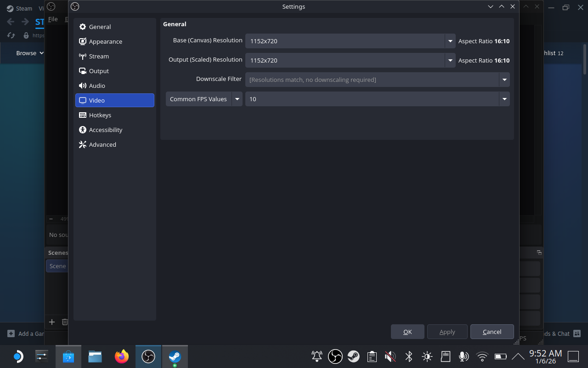588x368 pixels.
Task: Click the Apply button
Action: [x=447, y=331]
